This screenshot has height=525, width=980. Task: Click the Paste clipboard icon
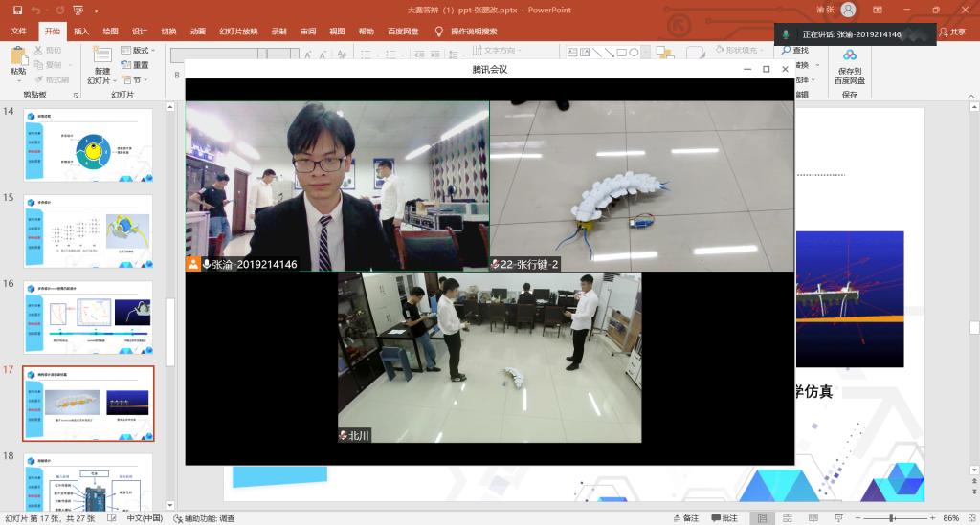tap(18, 58)
